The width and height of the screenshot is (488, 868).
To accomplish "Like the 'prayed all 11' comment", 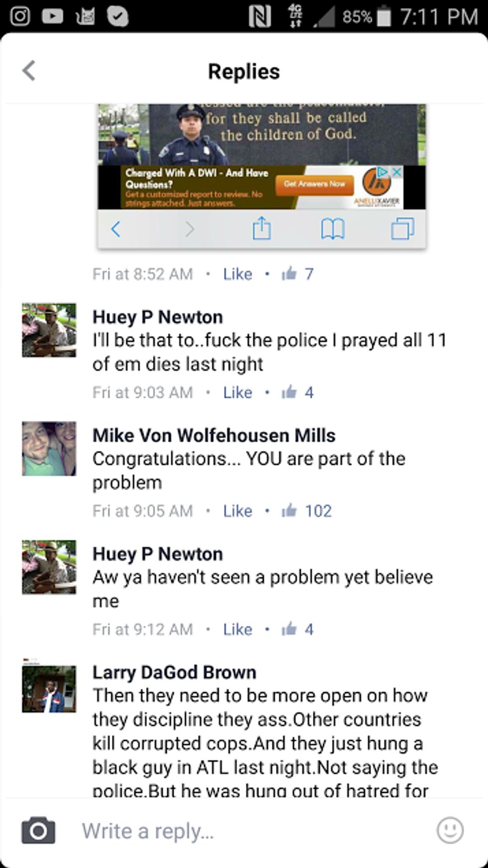I will click(x=238, y=392).
